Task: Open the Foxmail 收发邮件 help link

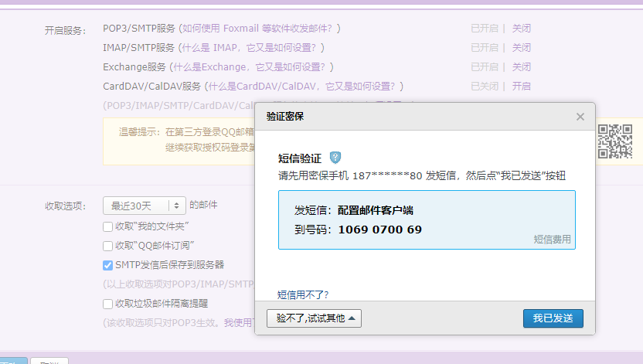Action: coord(259,29)
